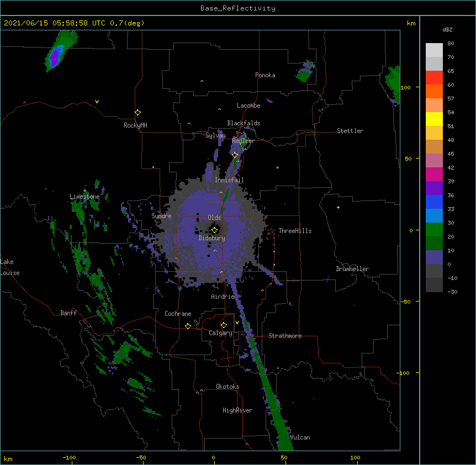Image resolution: width=476 pixels, height=465 pixels.
Task: Select the bright blue 33-36 dBZ legend swatch
Action: tap(434, 202)
